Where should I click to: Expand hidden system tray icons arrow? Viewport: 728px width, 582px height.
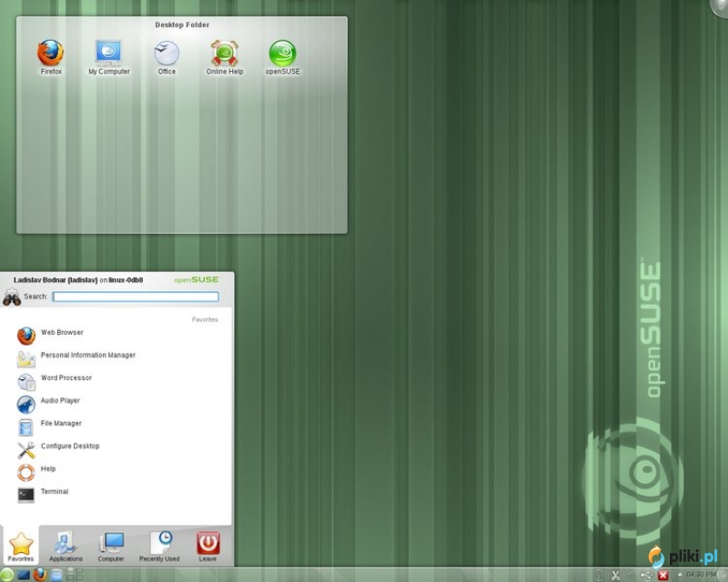(680, 575)
